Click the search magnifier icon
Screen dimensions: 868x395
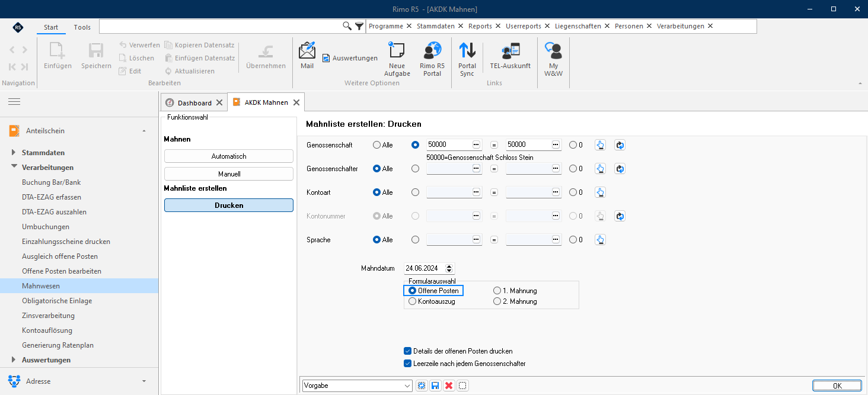point(347,26)
